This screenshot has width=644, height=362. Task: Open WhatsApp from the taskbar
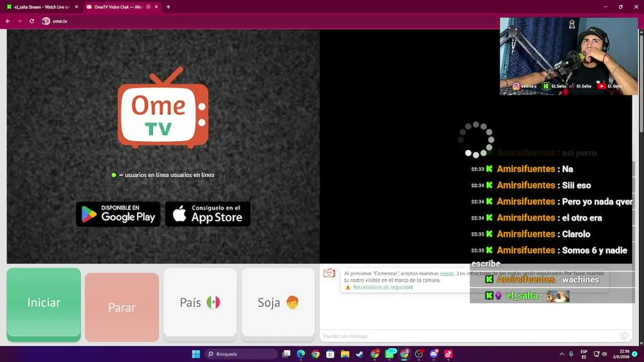[x=390, y=354]
